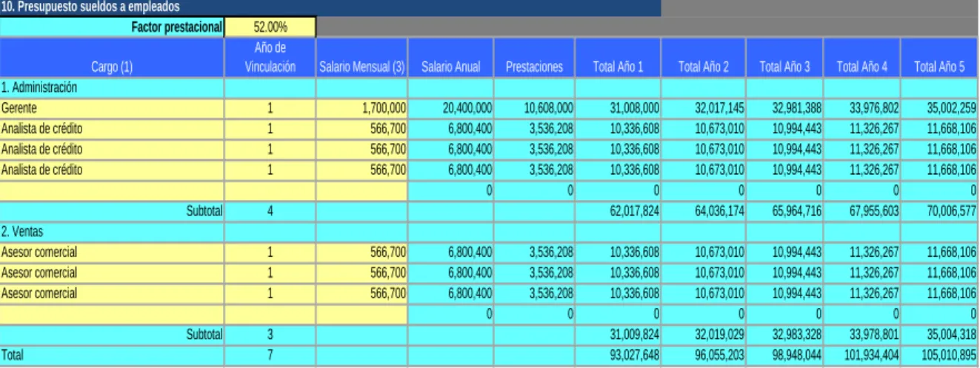Click the 65,964,716 subtotal cell

784,210
